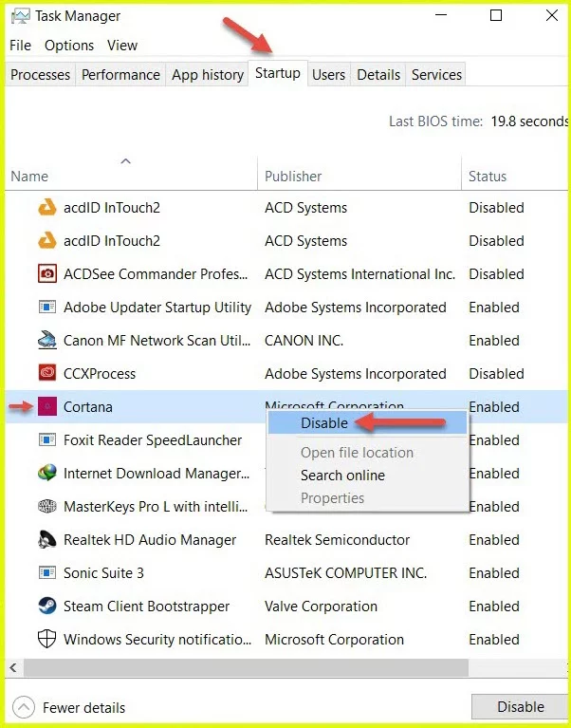
Task: Switch to the Details tab
Action: (378, 75)
